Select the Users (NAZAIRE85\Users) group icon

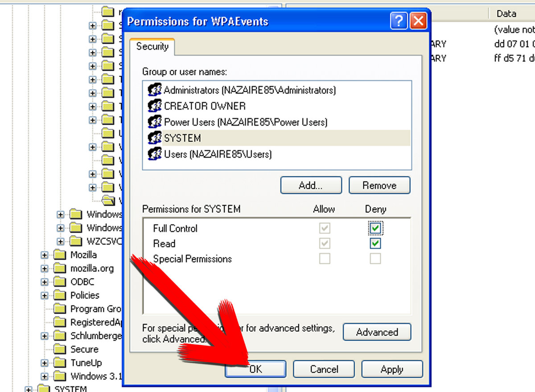click(x=154, y=154)
